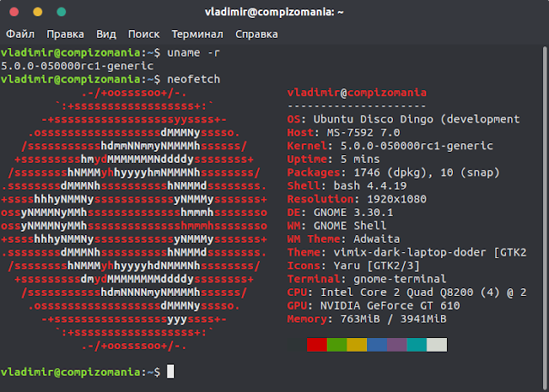Click the purple color block in palette
Screen dimensions: 549x392
396,345
